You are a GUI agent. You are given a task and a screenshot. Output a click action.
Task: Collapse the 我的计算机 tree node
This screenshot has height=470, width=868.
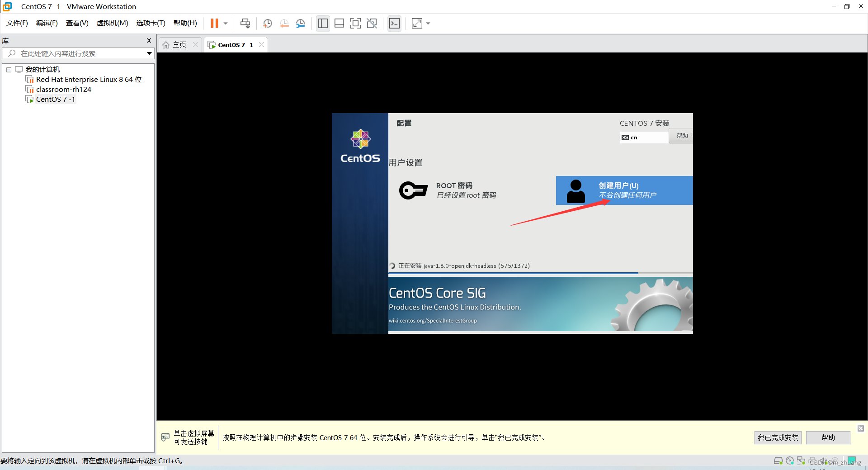(9, 70)
